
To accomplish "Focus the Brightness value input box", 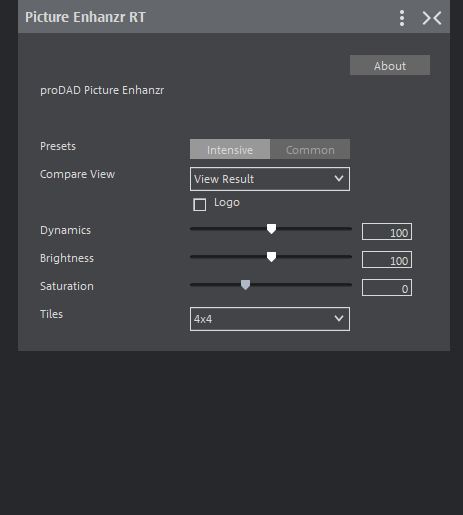I will point(387,260).
